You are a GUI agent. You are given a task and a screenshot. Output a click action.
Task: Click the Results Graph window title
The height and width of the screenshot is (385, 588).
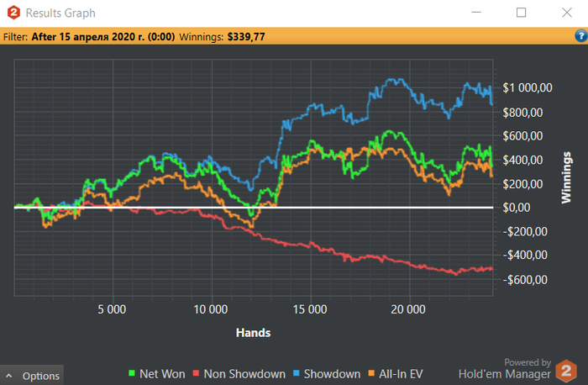pyautogui.click(x=60, y=13)
